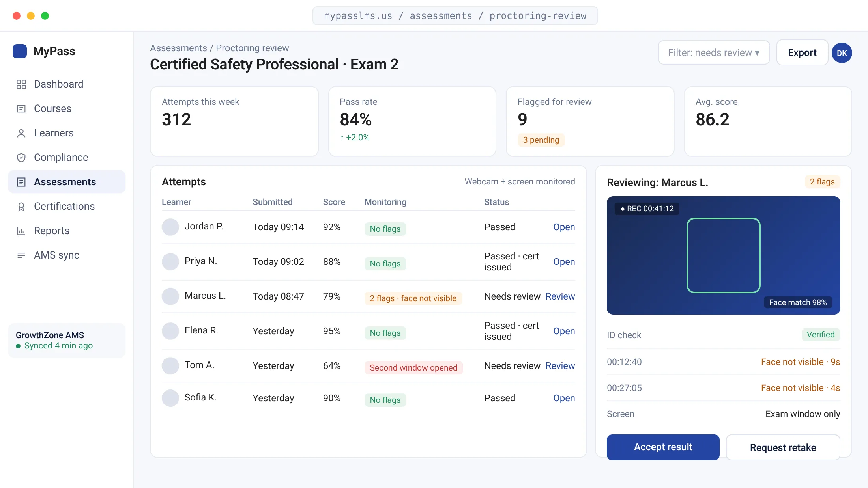Open Courses section
This screenshot has height=488, width=868.
pos(67,108)
